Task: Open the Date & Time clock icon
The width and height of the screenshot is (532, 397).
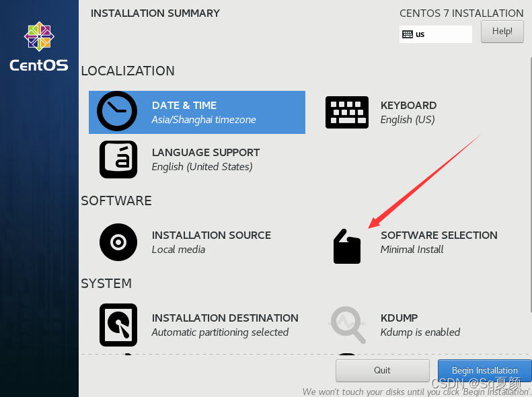Action: click(x=117, y=111)
